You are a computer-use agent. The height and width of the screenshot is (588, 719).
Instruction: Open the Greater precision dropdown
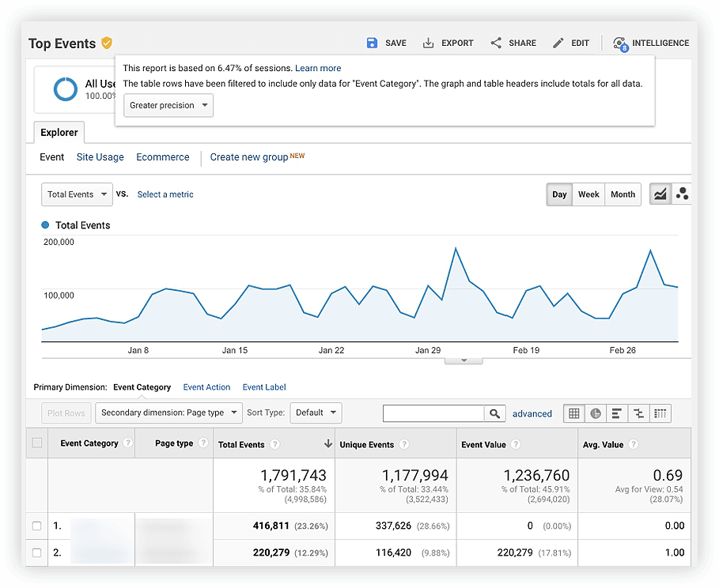[x=168, y=105]
